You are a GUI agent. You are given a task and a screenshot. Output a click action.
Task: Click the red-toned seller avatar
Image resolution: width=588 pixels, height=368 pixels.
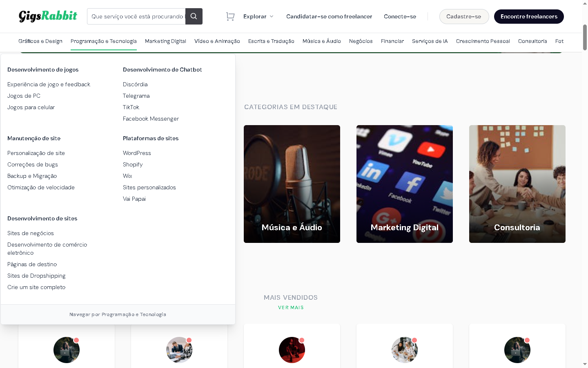pyautogui.click(x=292, y=350)
